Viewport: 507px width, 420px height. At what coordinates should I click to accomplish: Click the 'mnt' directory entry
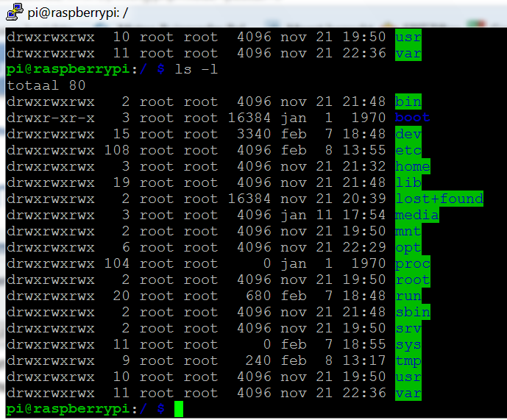[x=408, y=231]
